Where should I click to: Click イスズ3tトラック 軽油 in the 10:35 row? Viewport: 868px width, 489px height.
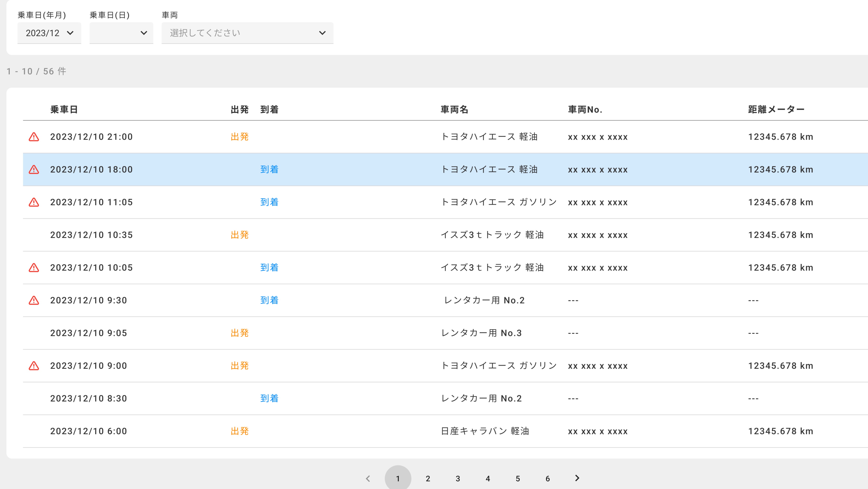[492, 235]
